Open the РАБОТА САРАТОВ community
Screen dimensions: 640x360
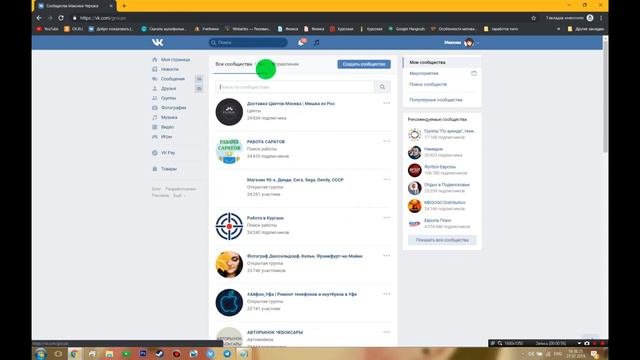(266, 142)
